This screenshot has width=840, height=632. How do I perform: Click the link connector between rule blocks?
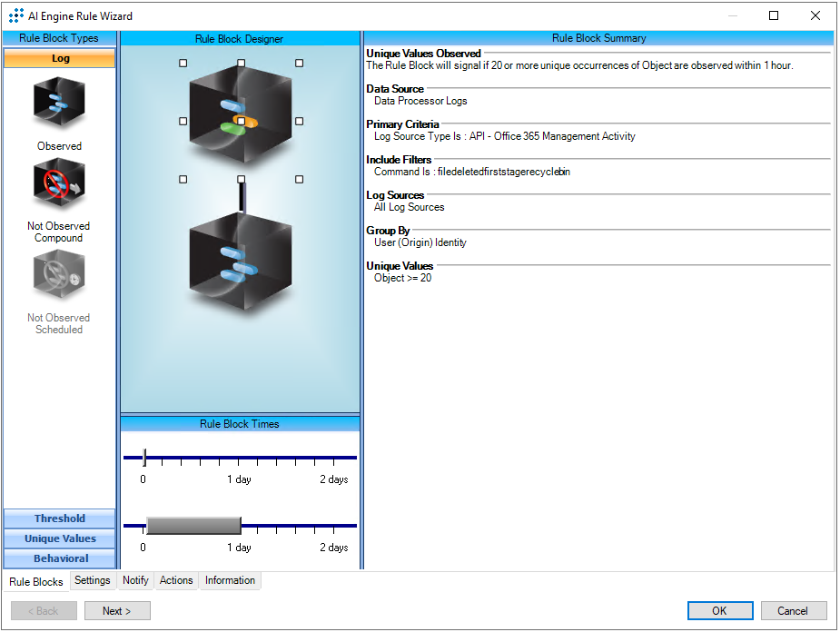coord(242,198)
